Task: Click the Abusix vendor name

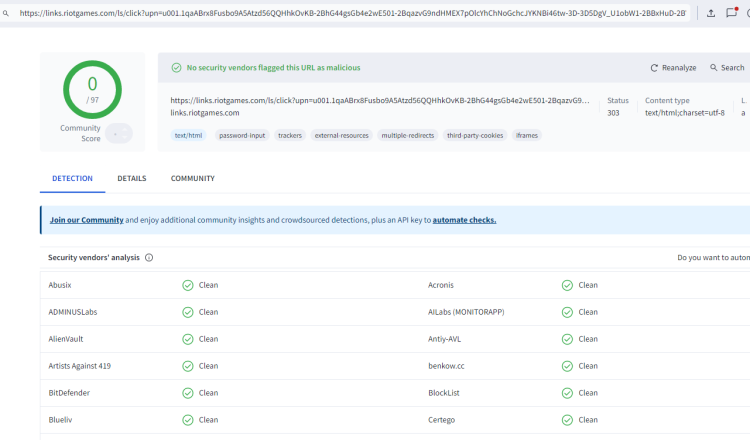Action: pyautogui.click(x=60, y=285)
